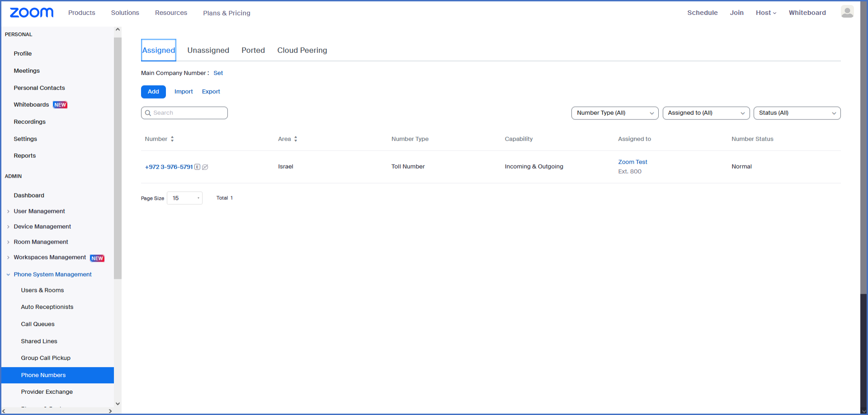Open Settings in the sidebar
Viewport: 868px width, 415px height.
[x=25, y=139]
